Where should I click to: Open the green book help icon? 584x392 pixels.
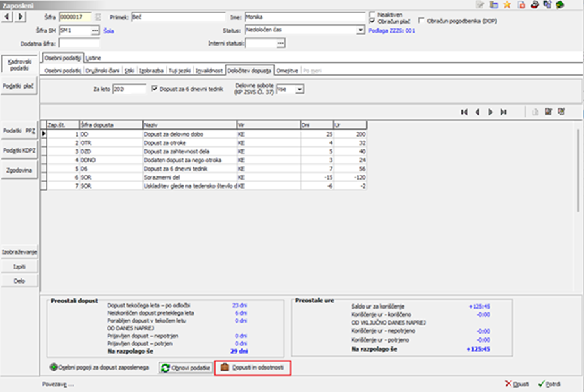coord(560,5)
